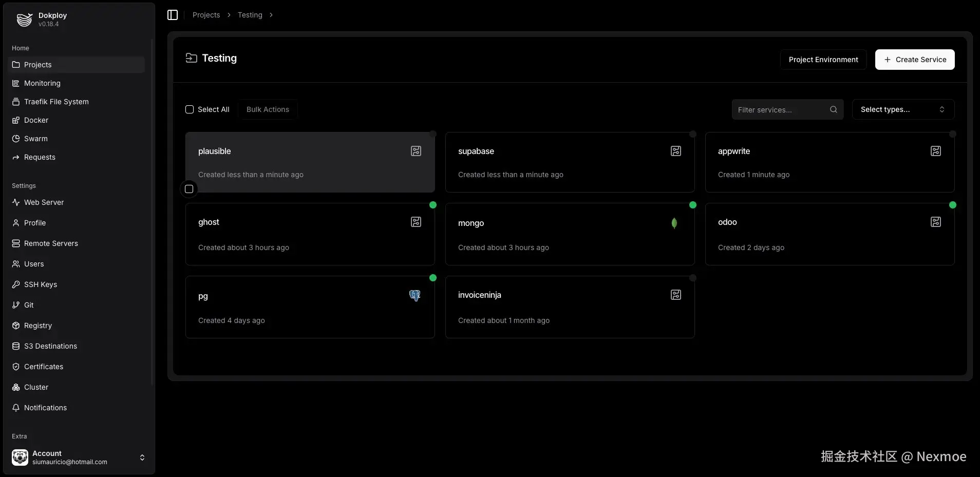Viewport: 980px width, 477px height.
Task: Toggle the sidebar panel icon
Action: click(x=173, y=15)
